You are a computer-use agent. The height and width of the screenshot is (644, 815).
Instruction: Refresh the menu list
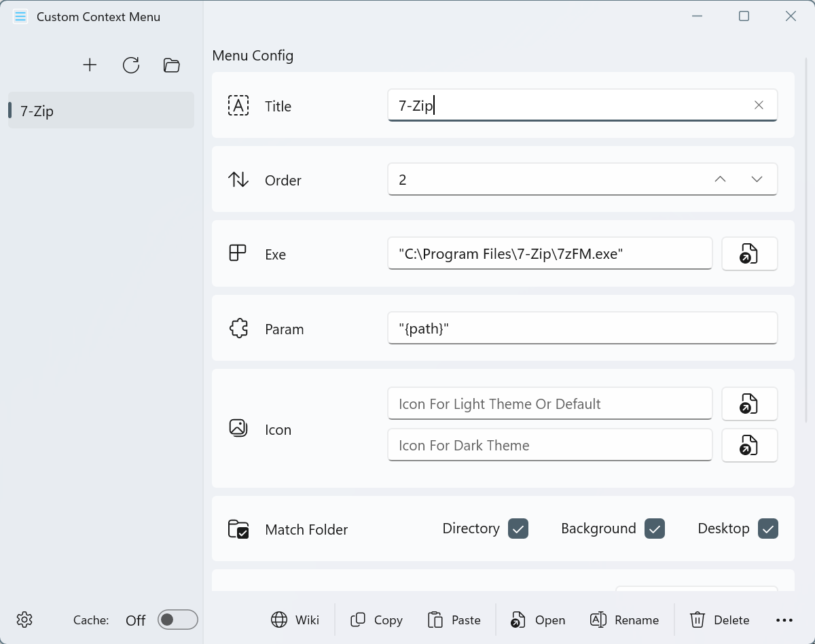130,65
